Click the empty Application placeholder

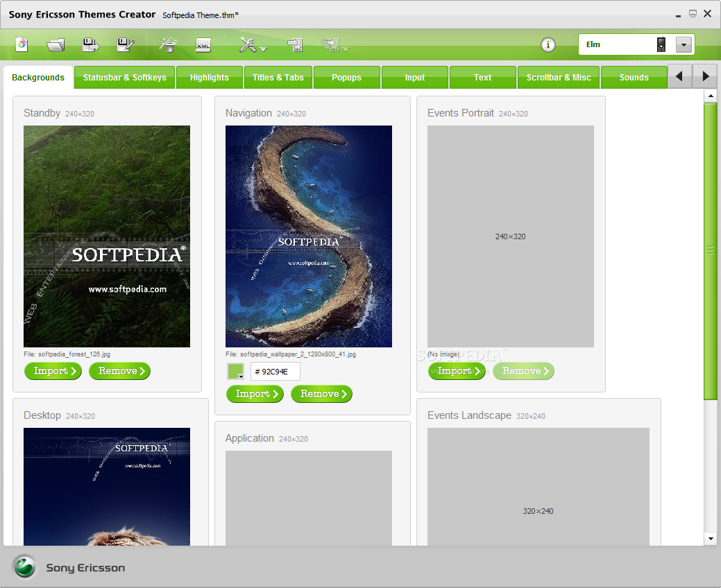click(309, 499)
